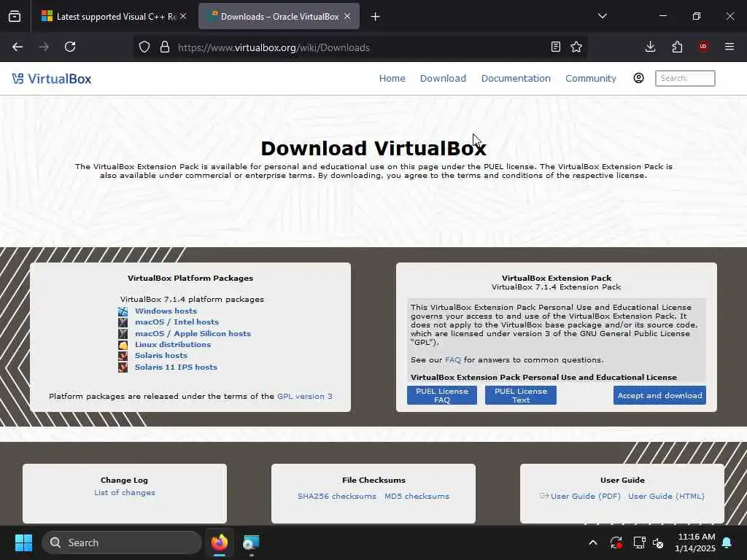This screenshot has height=560, width=747.
Task: Open Linux distributions link
Action: [x=172, y=344]
